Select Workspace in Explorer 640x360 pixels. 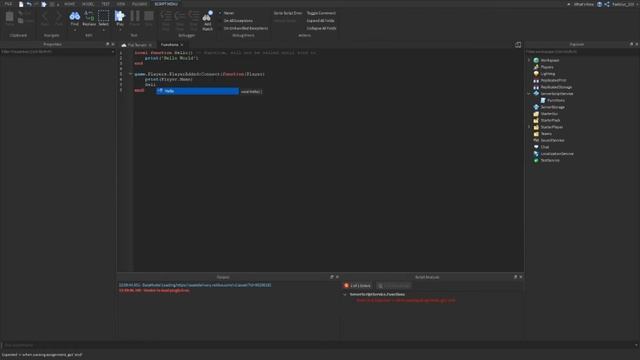tap(549, 60)
